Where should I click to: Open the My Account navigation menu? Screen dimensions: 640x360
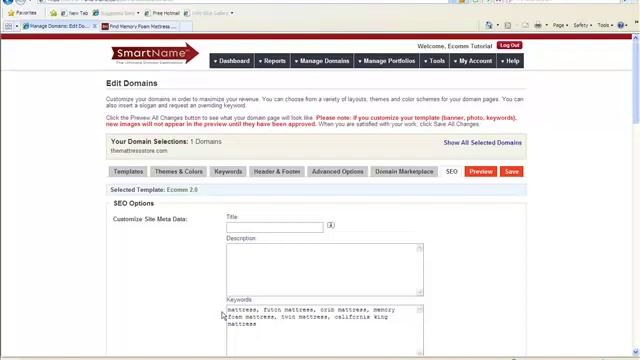pos(473,61)
